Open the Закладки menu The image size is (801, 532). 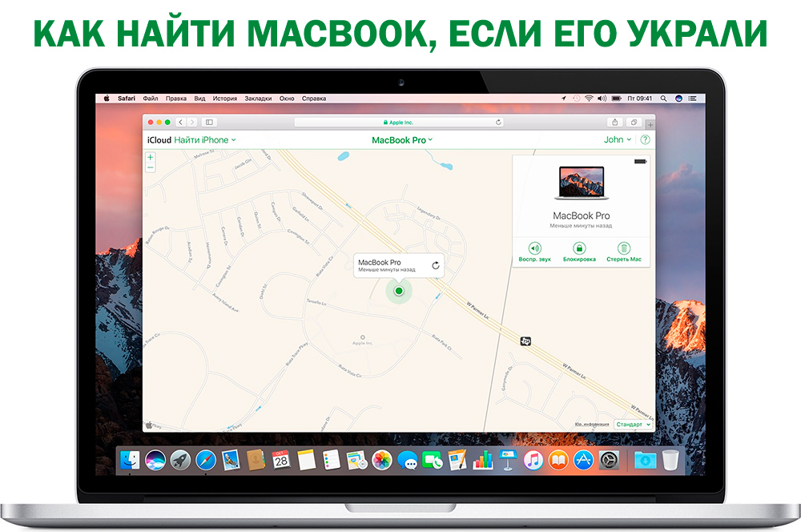pos(258,98)
